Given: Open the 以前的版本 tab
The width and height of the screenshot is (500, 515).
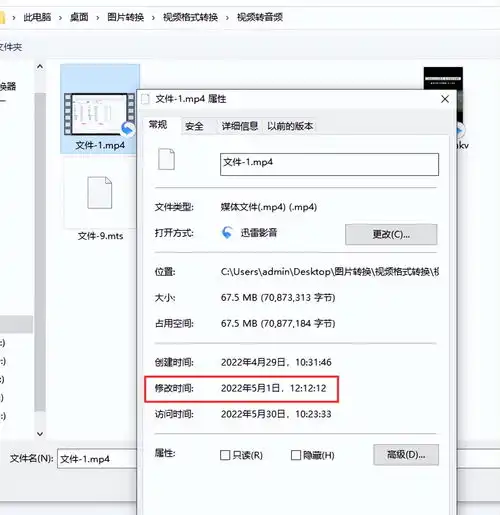Looking at the screenshot, I should (x=290, y=126).
